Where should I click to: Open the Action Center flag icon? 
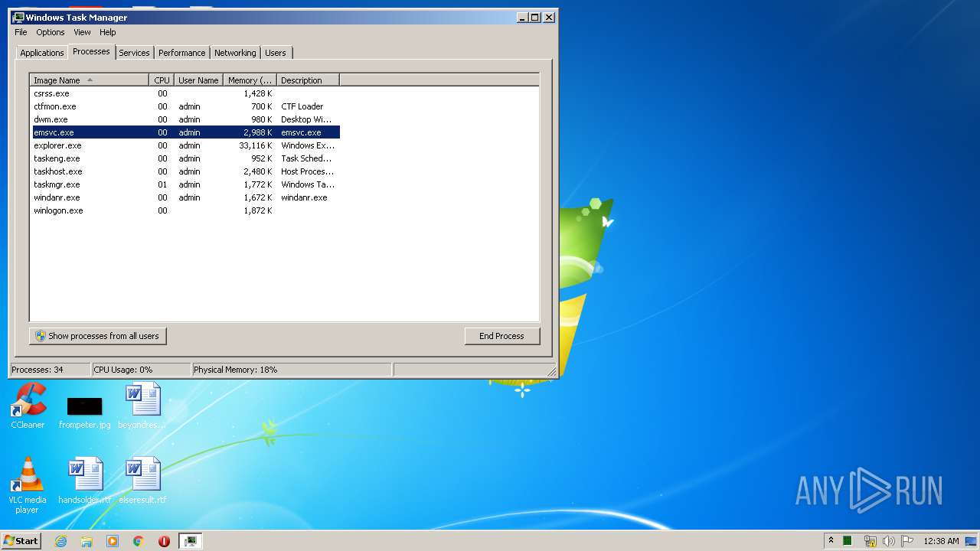pyautogui.click(x=906, y=541)
